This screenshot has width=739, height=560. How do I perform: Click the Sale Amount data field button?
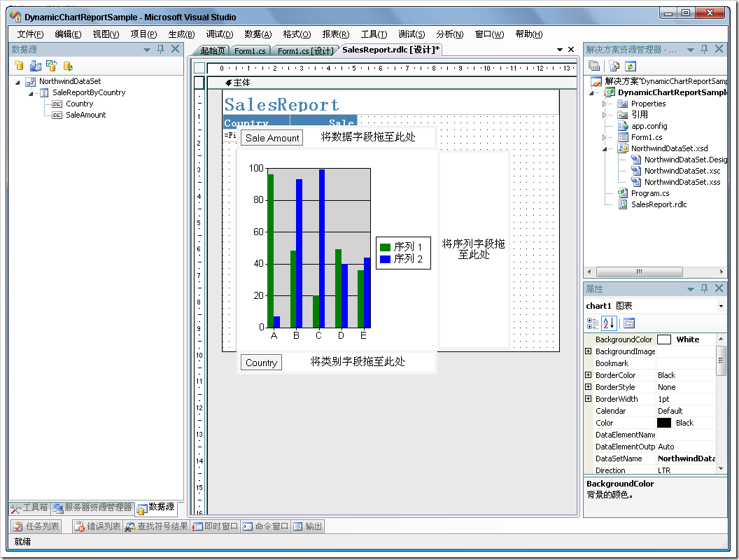272,138
